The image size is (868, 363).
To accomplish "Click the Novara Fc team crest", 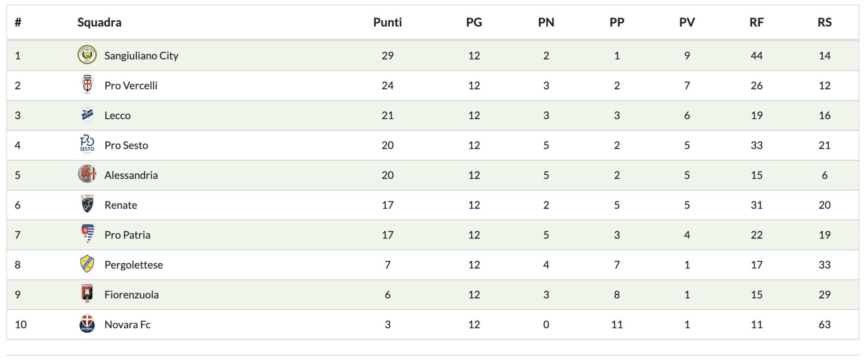I will [x=87, y=324].
